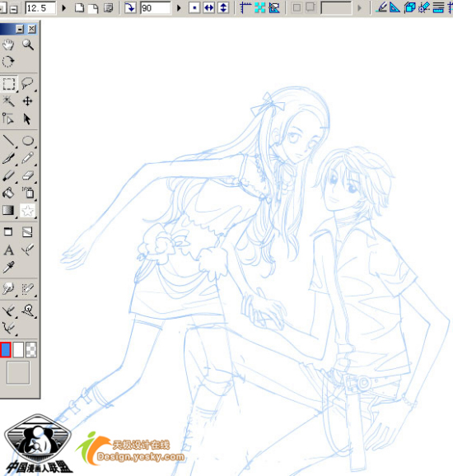Select the Rotate view tool
The image size is (453, 476).
tap(8, 62)
